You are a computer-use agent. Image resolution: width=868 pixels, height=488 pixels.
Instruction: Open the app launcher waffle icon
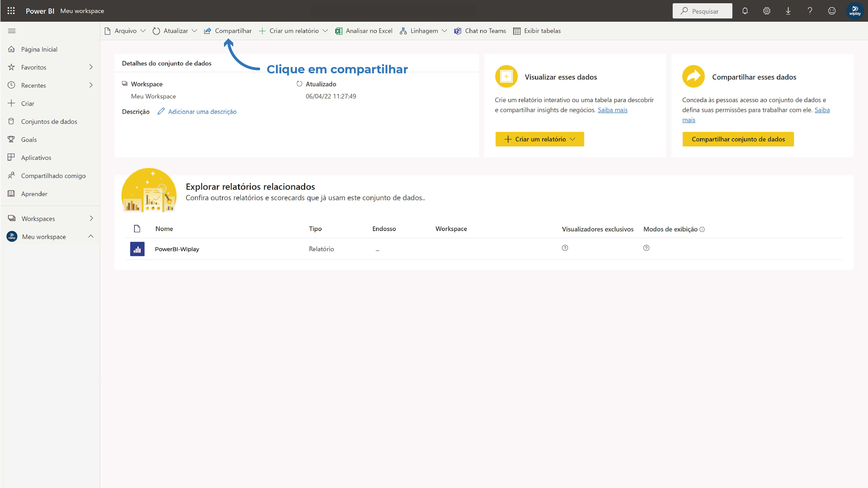click(11, 11)
